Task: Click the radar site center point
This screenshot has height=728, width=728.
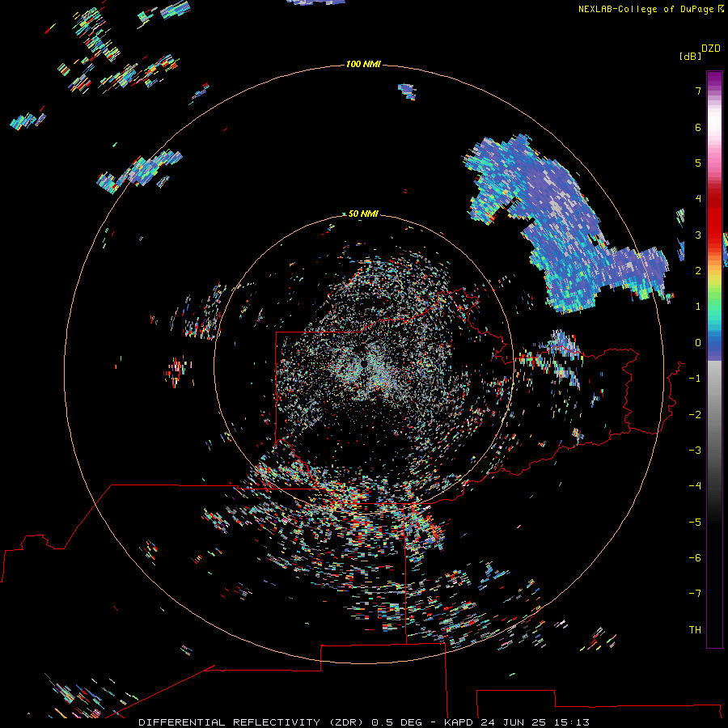Action: tap(363, 363)
